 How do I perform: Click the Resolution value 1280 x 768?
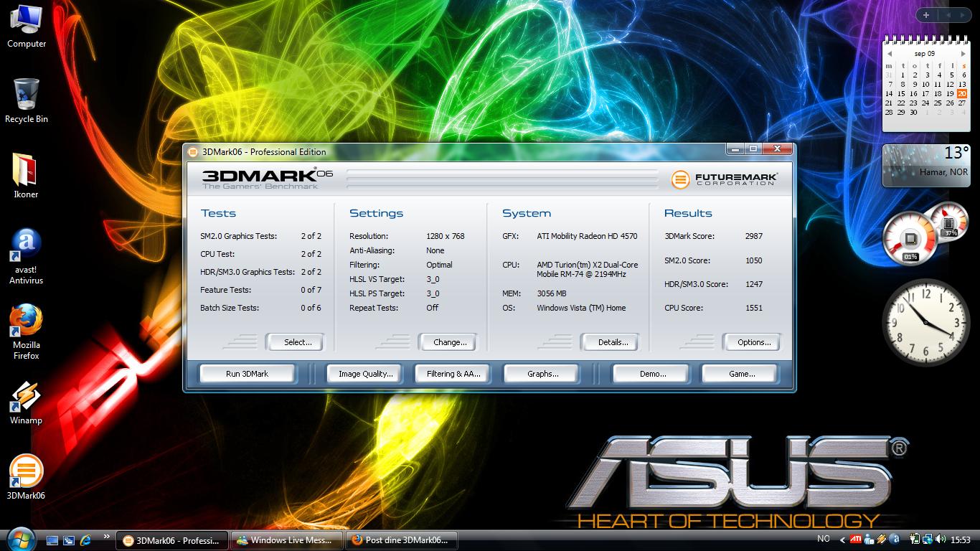click(x=446, y=236)
